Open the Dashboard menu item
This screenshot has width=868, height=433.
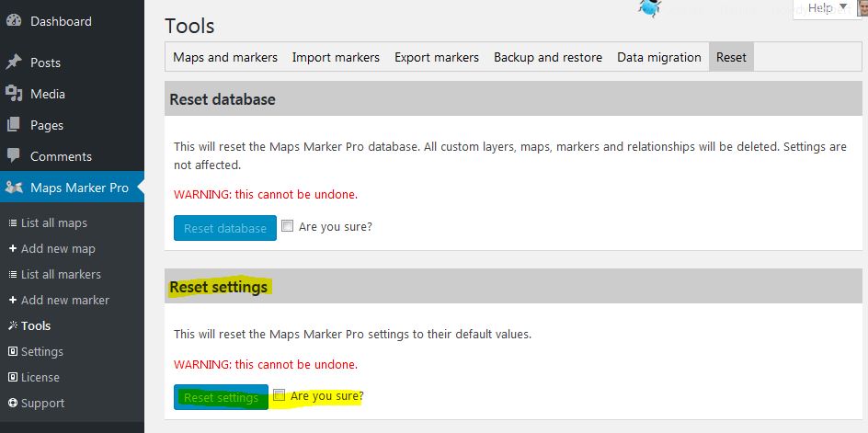point(72,21)
